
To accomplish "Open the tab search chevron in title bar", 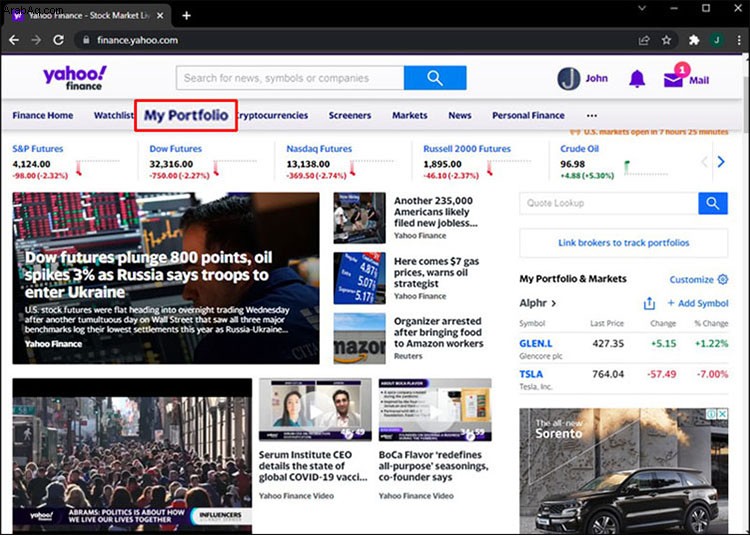I will pyautogui.click(x=642, y=8).
